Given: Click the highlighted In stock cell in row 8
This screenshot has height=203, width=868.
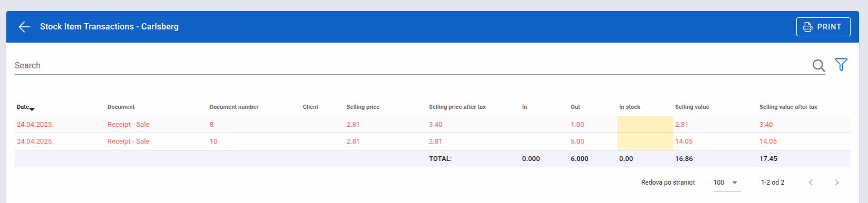Looking at the screenshot, I should click(645, 125).
